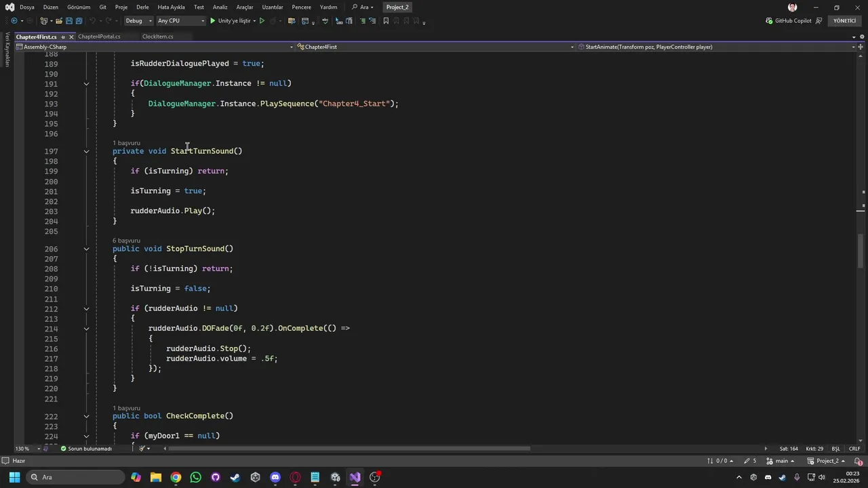Click the '1 başvuru' CodeLens above StartTurnSound
This screenshot has width=868, height=488.
[126, 143]
